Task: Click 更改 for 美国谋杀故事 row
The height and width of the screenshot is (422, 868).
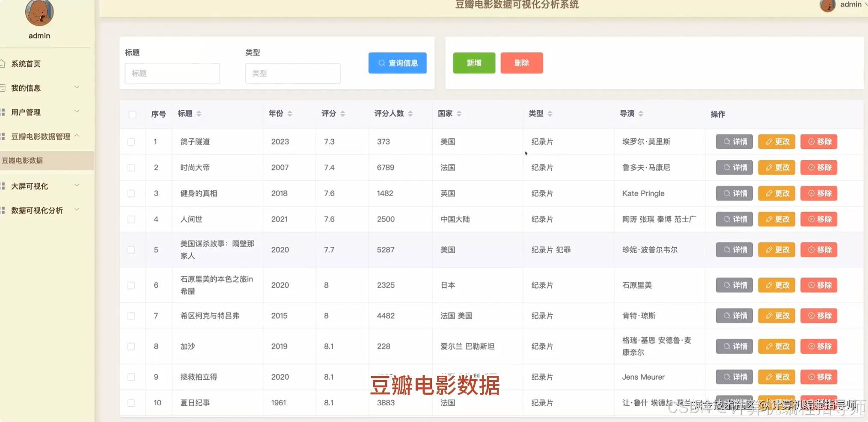Action: pos(776,250)
